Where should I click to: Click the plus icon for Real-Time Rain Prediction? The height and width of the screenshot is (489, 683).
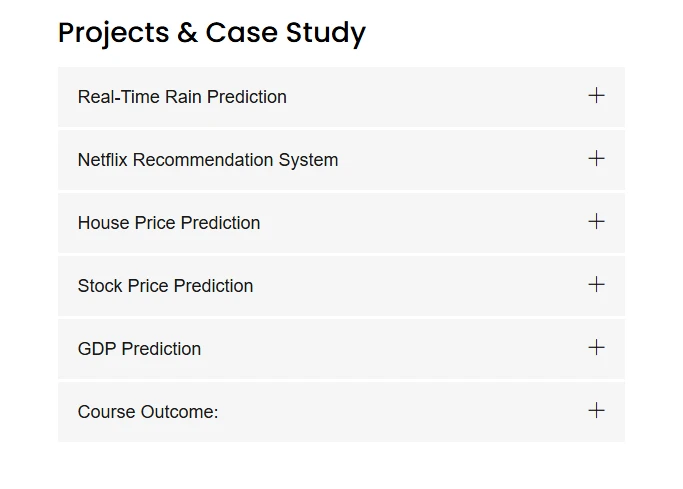[596, 95]
